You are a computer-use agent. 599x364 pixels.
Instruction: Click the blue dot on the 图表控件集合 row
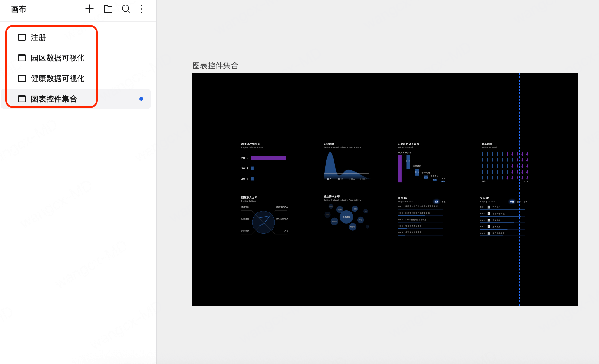click(x=141, y=99)
